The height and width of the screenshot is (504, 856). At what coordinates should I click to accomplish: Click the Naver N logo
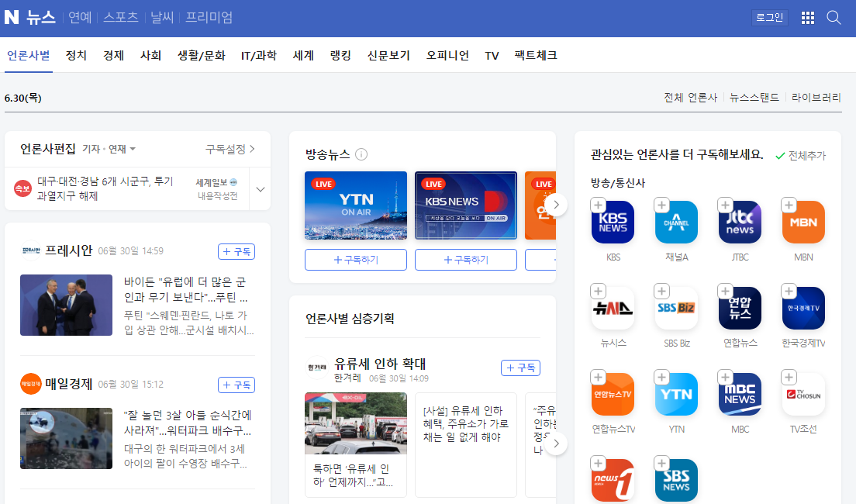tap(12, 18)
